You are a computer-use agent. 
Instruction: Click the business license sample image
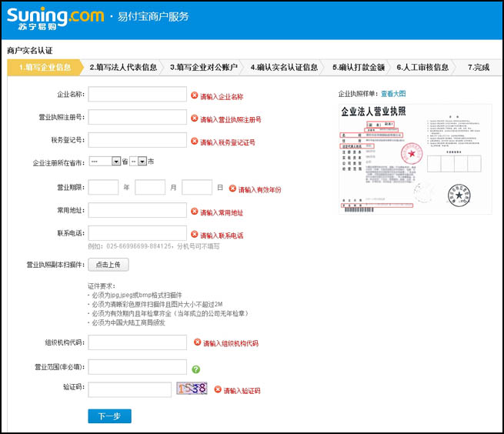coord(415,159)
